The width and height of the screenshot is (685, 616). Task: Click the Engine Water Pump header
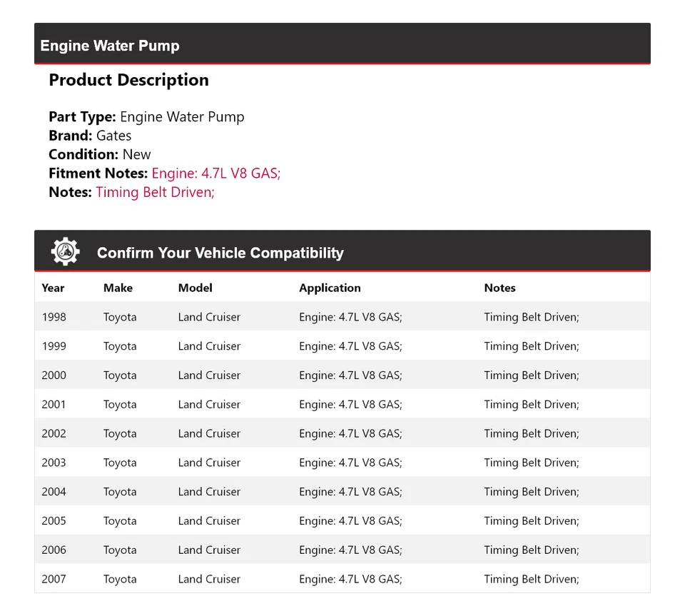tap(110, 46)
